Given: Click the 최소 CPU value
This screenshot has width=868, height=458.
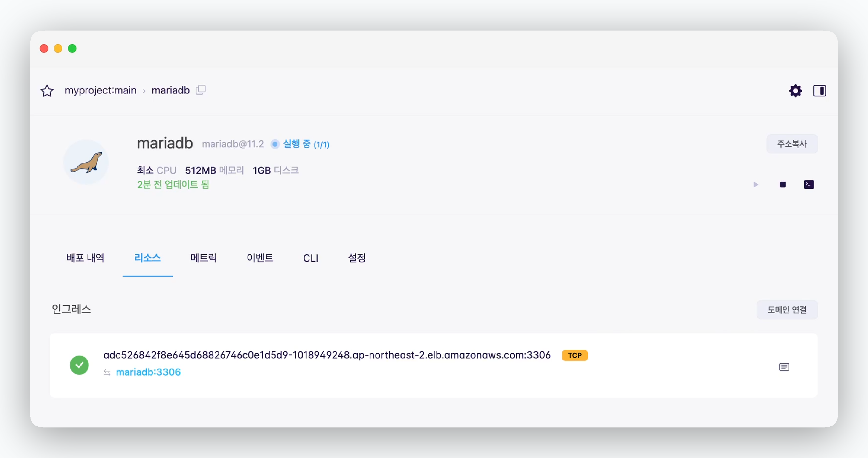Looking at the screenshot, I should 156,170.
